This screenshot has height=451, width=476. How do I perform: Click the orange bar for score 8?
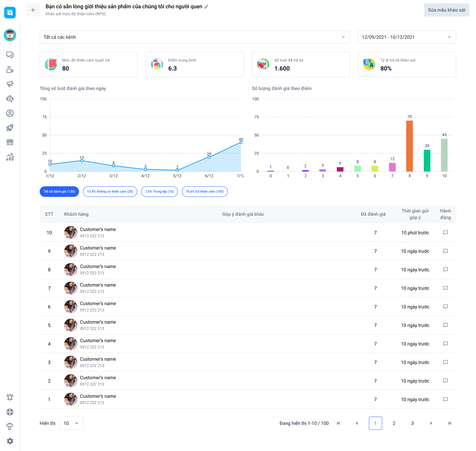pyautogui.click(x=410, y=146)
